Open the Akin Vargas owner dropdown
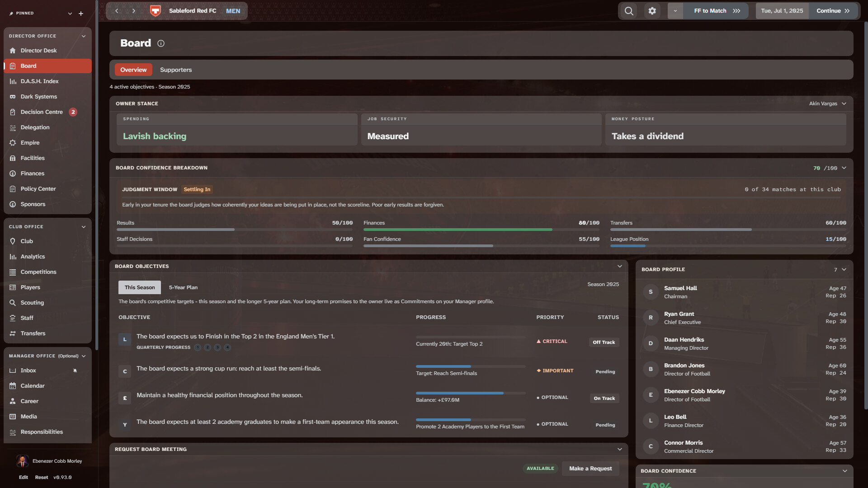 [827, 103]
